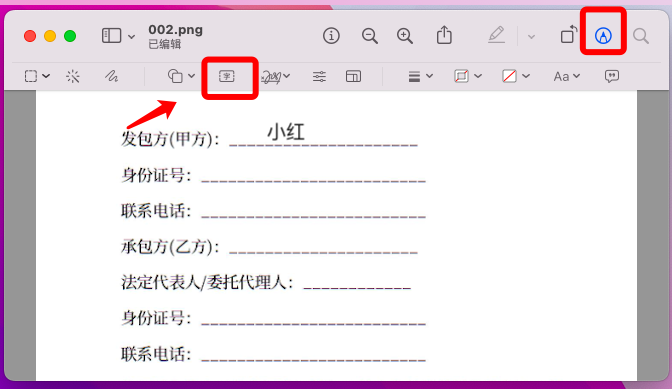672x389 pixels.
Task: Click the 已编辑 edited status text
Action: pyautogui.click(x=165, y=44)
